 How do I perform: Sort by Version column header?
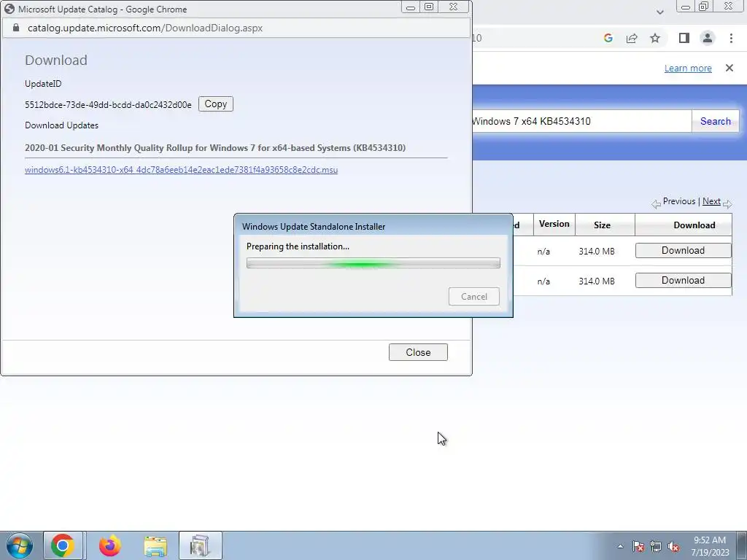tap(554, 225)
